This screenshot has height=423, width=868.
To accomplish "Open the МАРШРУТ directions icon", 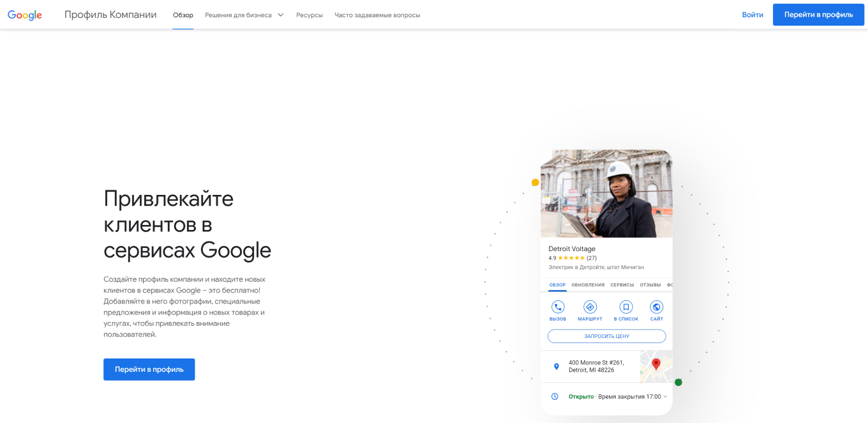I will [x=590, y=307].
